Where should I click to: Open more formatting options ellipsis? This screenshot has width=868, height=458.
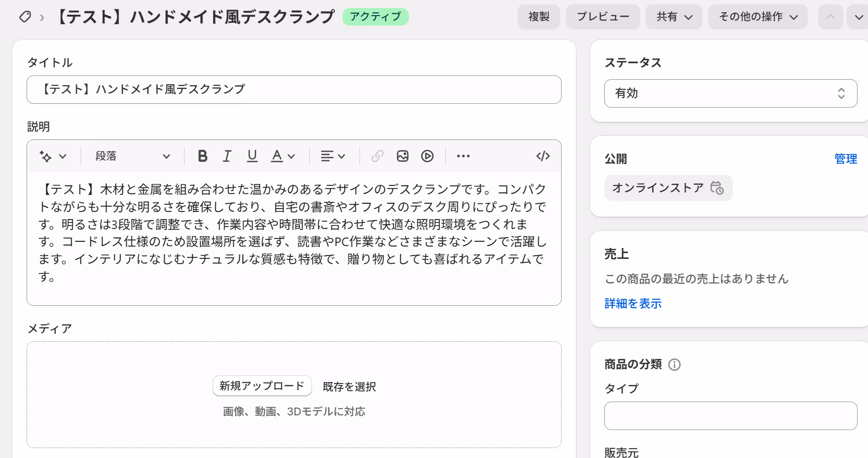(x=463, y=156)
